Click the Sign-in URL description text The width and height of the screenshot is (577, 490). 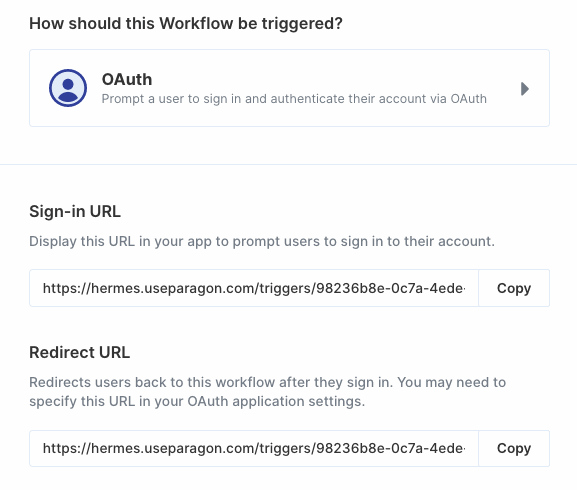pos(262,242)
